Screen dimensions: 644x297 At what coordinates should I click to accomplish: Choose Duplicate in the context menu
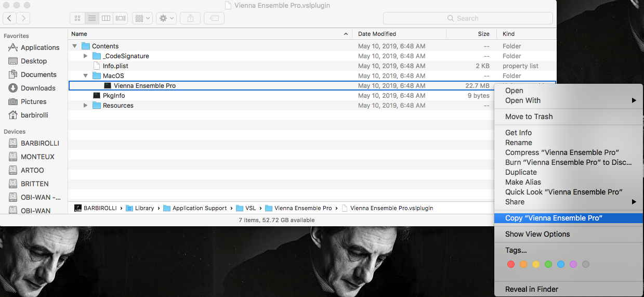tap(569, 172)
